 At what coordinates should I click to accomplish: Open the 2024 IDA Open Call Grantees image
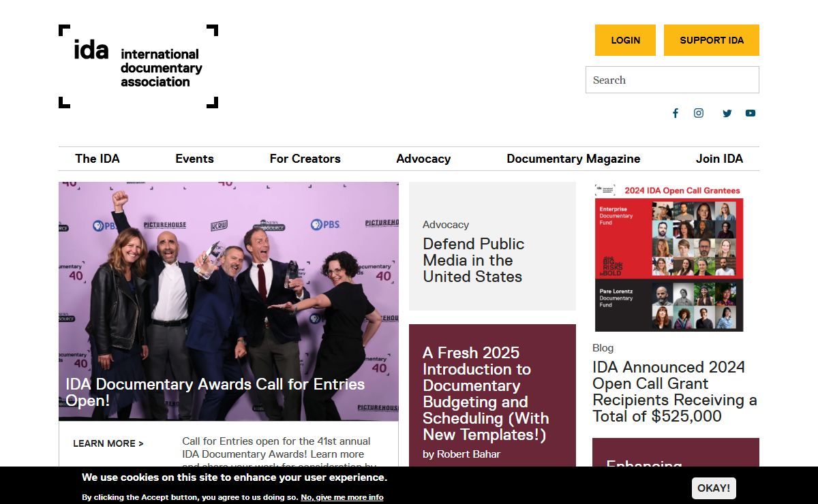pos(669,257)
